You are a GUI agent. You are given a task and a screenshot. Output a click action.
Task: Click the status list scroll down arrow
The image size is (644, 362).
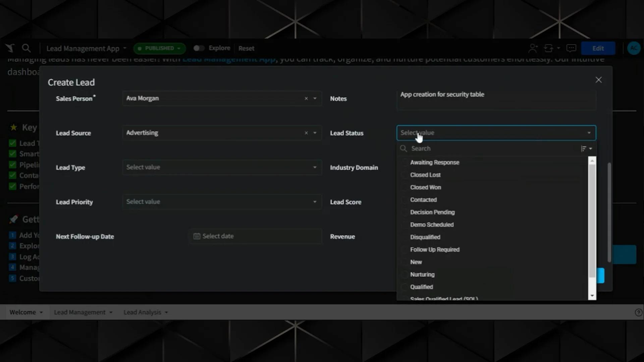592,296
